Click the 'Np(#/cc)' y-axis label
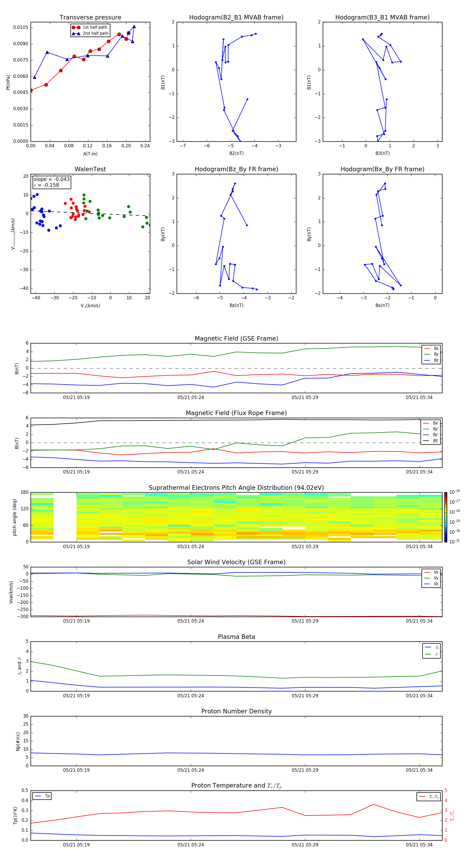Image resolution: width=473 pixels, height=868 pixels. pos(18,741)
